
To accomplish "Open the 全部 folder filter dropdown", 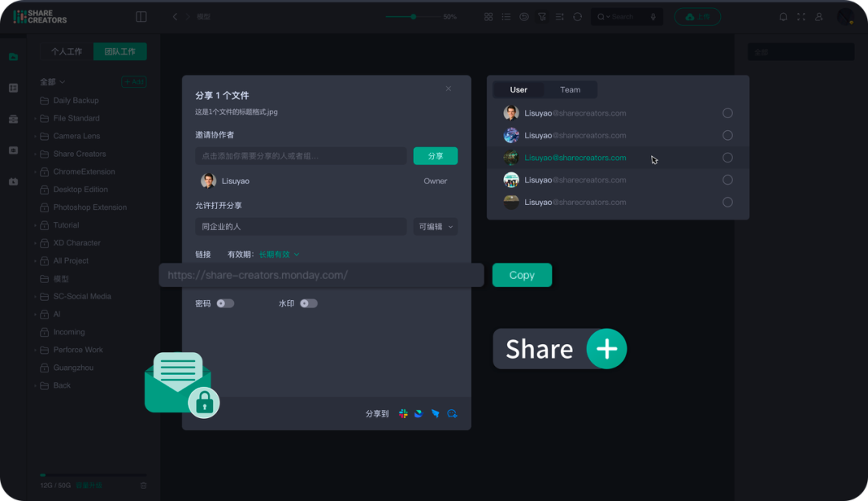I will click(52, 82).
